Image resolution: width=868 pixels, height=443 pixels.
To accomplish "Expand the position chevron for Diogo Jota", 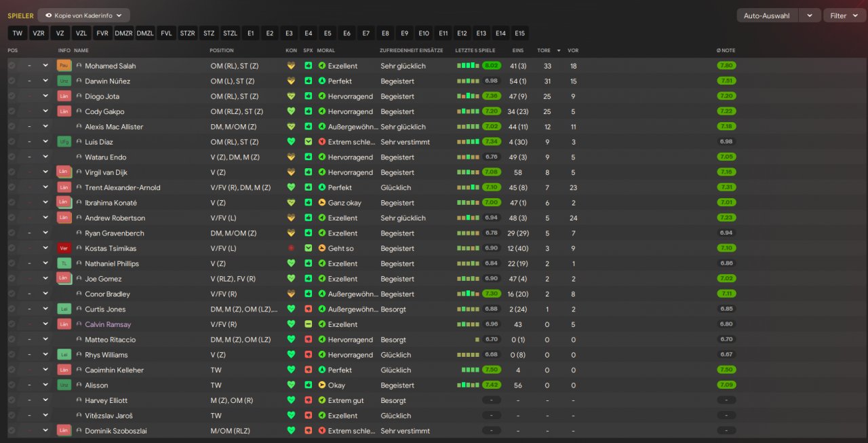I will click(45, 96).
